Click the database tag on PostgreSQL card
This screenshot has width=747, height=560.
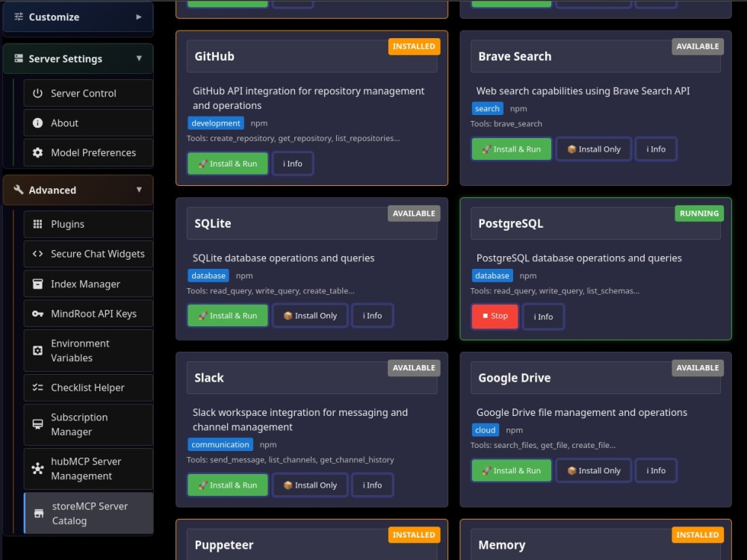pos(492,276)
